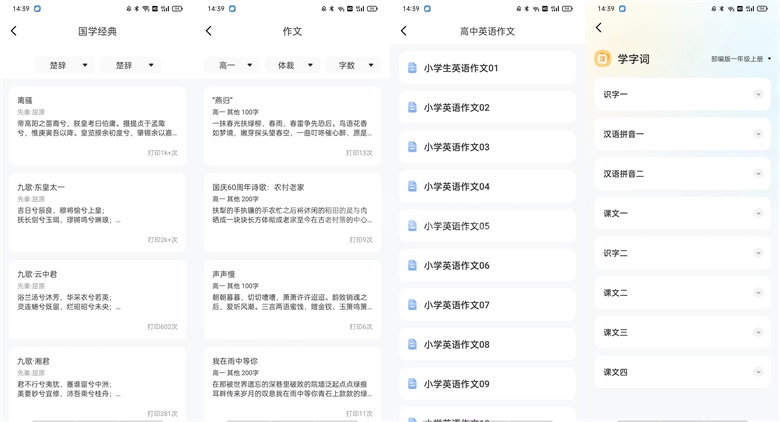Expand the 课文二 section
This screenshot has width=780, height=422.
click(x=758, y=292)
